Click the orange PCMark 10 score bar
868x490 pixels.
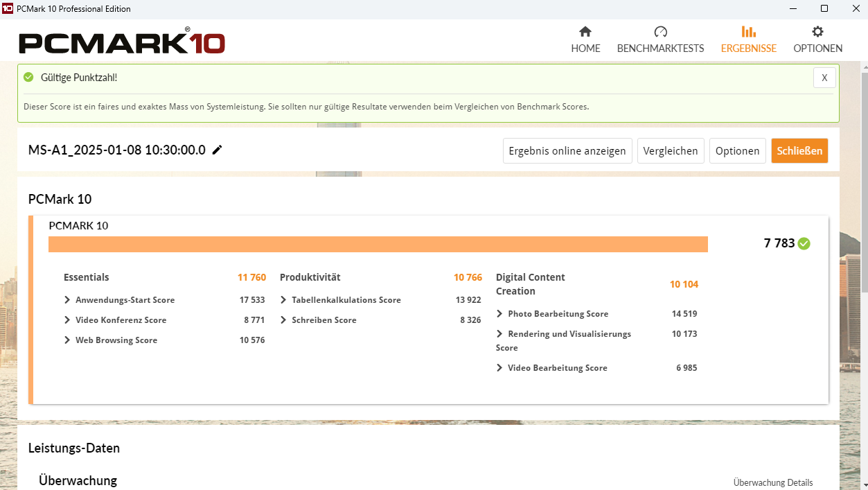[378, 244]
